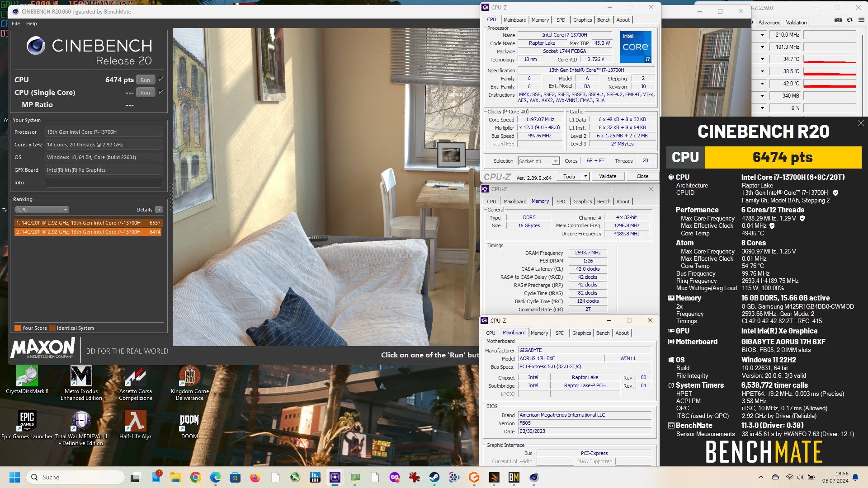Image resolution: width=868 pixels, height=488 pixels.
Task: Open GPU-Z dropdown for 101.3 MHz sensor
Action: (x=762, y=47)
